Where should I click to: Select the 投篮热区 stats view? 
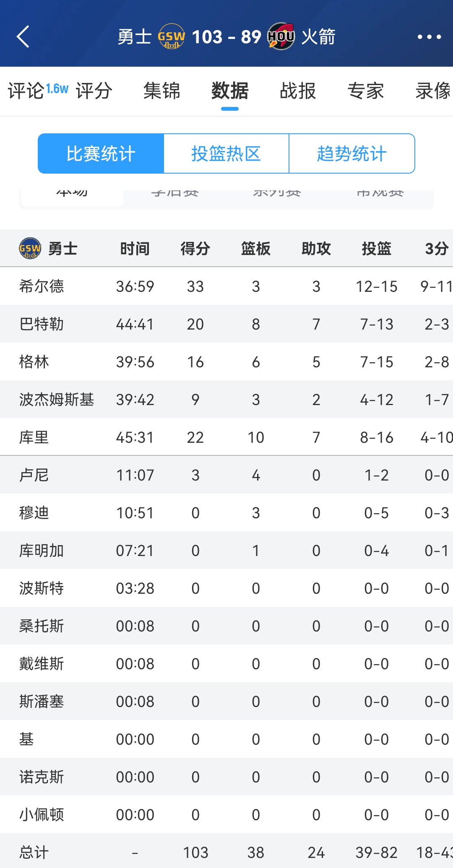(x=226, y=153)
